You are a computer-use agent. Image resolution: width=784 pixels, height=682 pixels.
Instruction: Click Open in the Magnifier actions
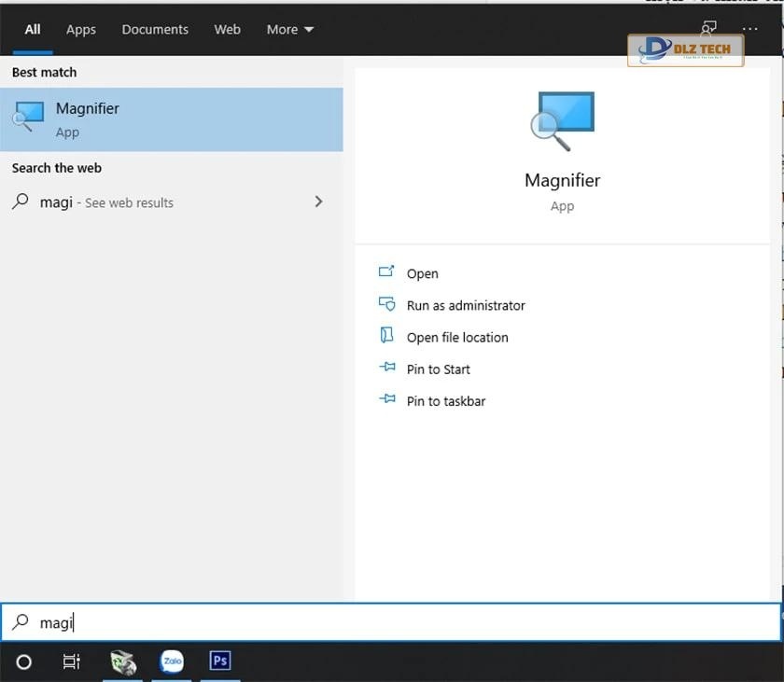click(x=422, y=273)
